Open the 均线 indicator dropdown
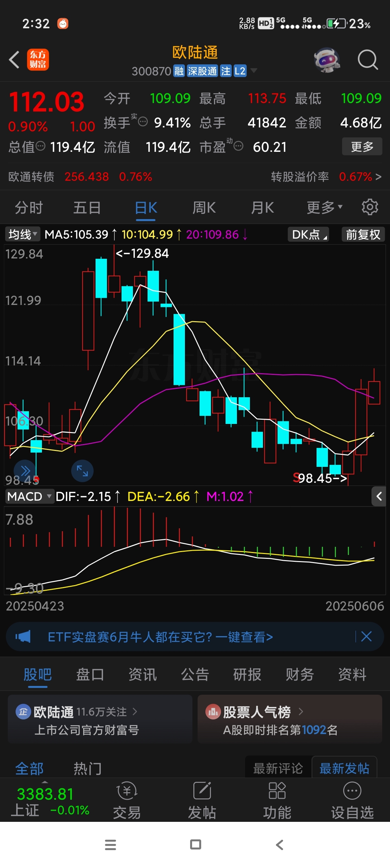The width and height of the screenshot is (390, 868). [22, 234]
